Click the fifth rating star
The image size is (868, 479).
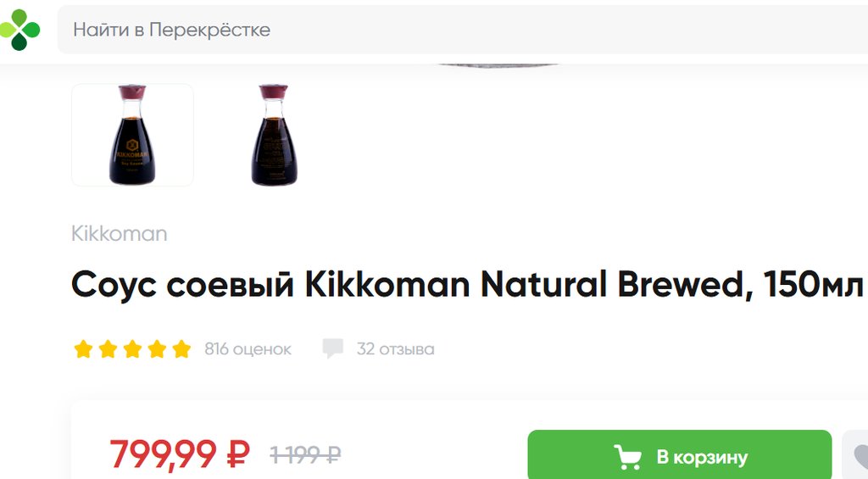pyautogui.click(x=181, y=349)
